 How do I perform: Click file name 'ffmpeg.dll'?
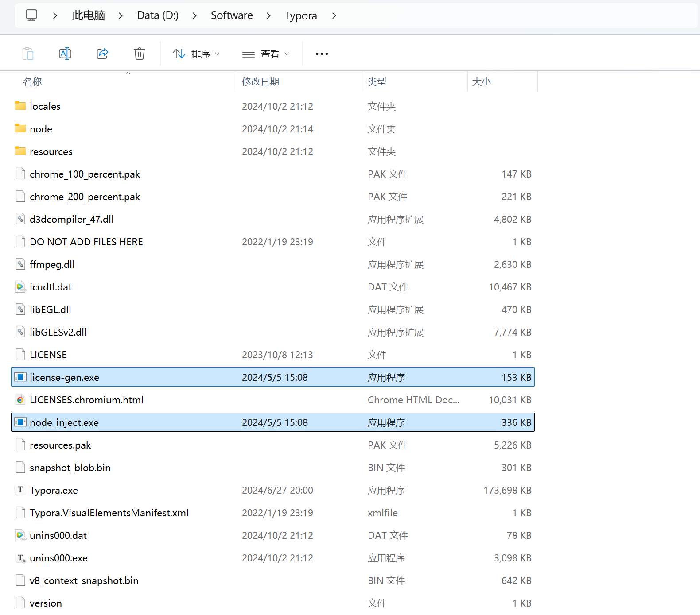click(52, 264)
